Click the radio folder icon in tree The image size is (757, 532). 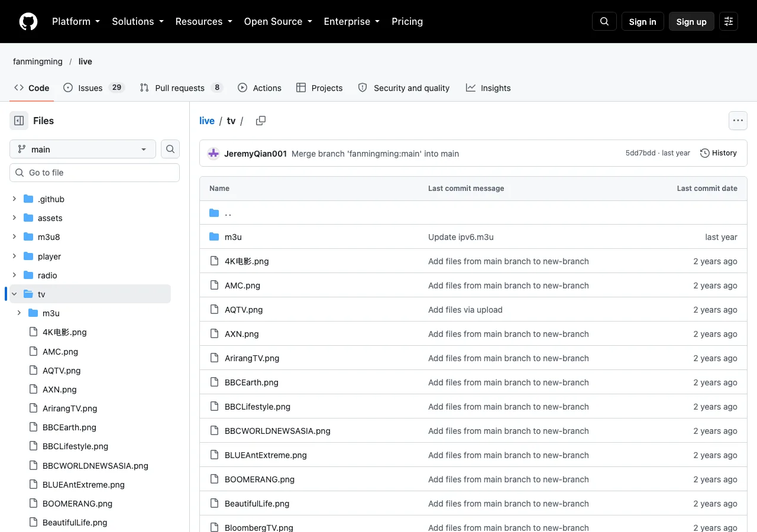28,275
